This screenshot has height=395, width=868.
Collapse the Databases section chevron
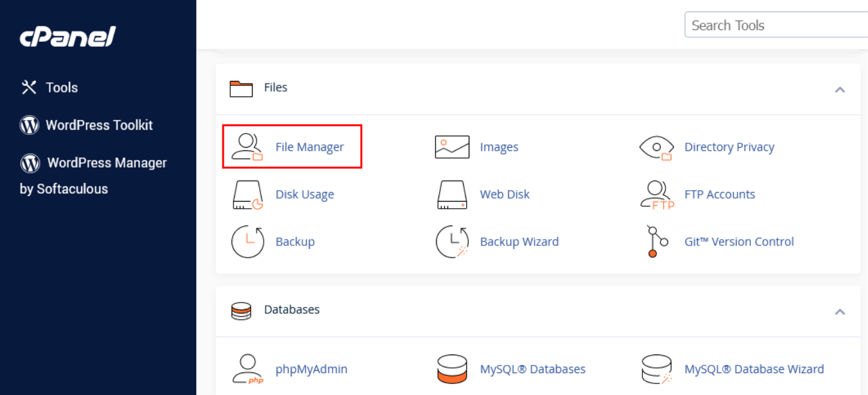click(840, 312)
